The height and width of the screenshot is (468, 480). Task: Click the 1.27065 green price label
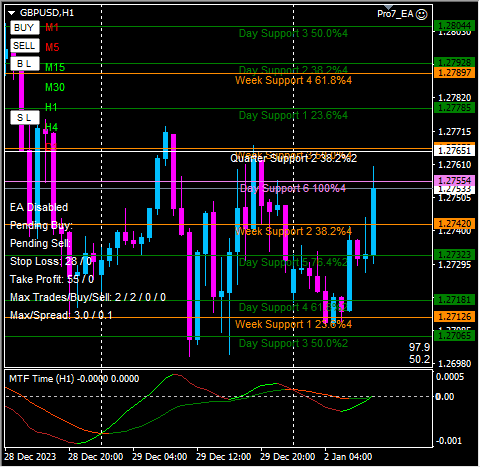pos(455,335)
